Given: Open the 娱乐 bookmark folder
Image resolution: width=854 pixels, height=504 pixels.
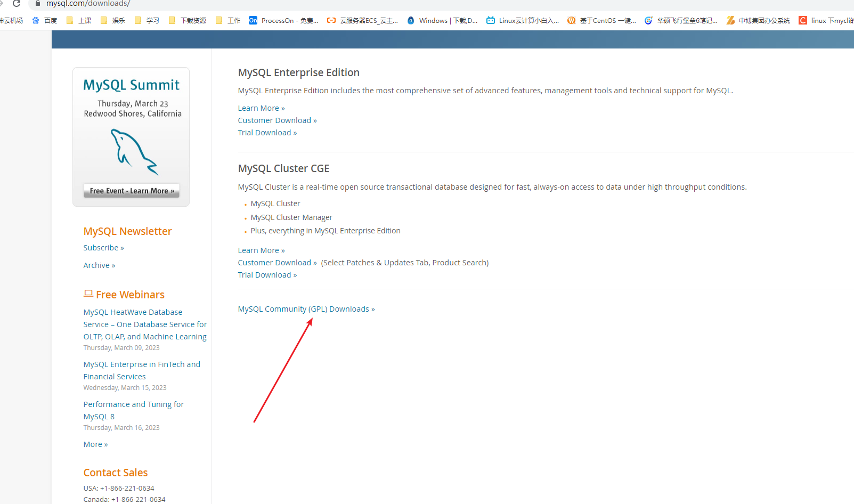Looking at the screenshot, I should tap(113, 20).
